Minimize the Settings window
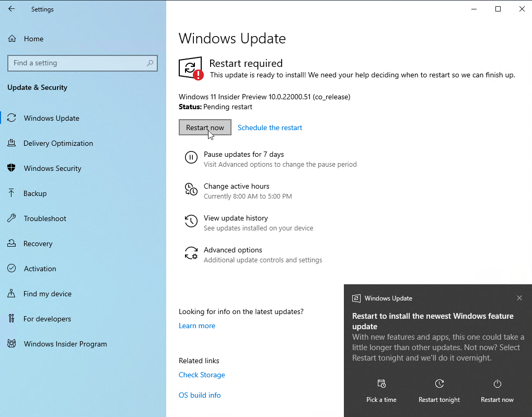This screenshot has height=417, width=532. tap(474, 9)
